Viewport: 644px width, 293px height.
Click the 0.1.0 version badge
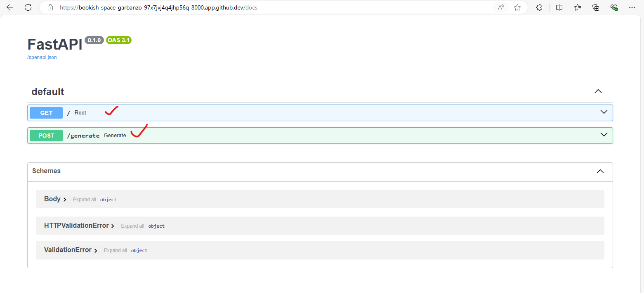coord(94,40)
